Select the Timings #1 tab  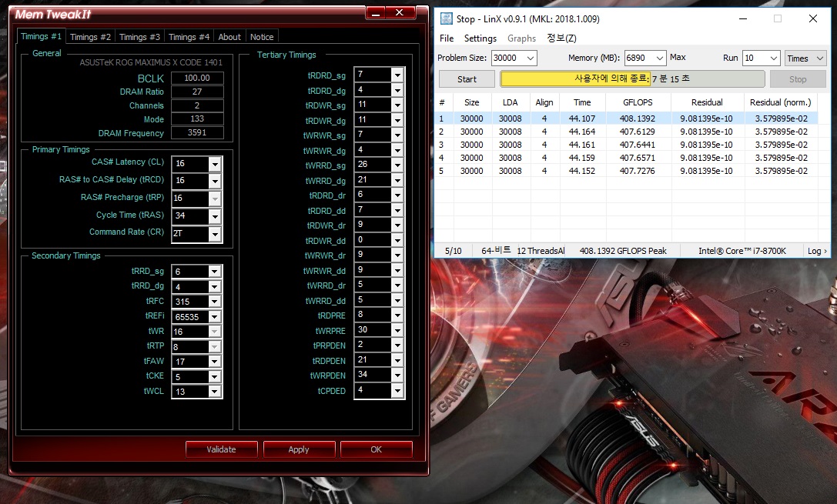click(41, 36)
